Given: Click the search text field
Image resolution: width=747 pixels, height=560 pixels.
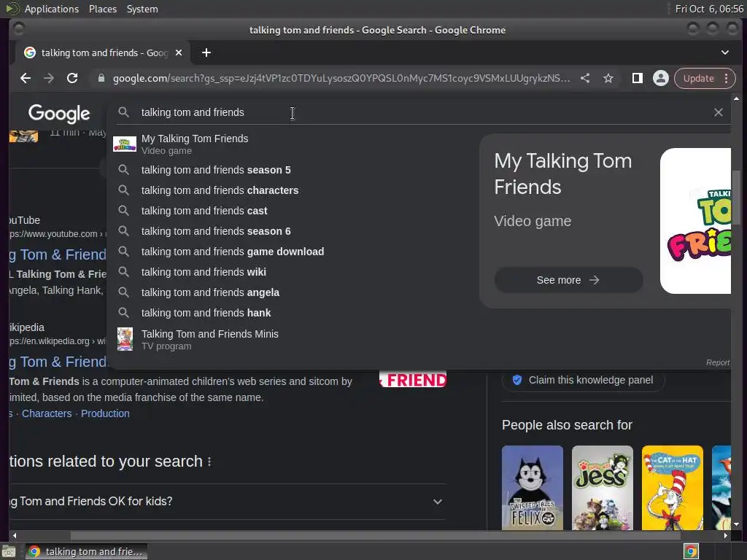Looking at the screenshot, I should [419, 112].
